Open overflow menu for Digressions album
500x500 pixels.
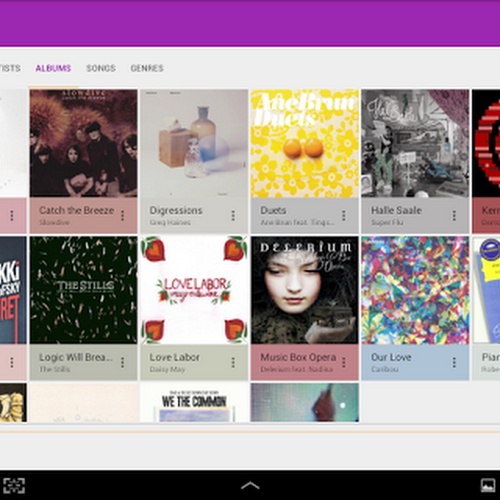(x=233, y=216)
